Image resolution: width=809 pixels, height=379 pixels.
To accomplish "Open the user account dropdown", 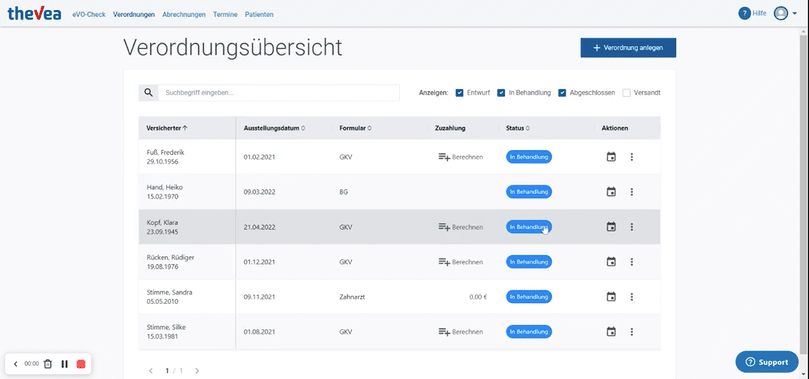I will pyautogui.click(x=785, y=13).
